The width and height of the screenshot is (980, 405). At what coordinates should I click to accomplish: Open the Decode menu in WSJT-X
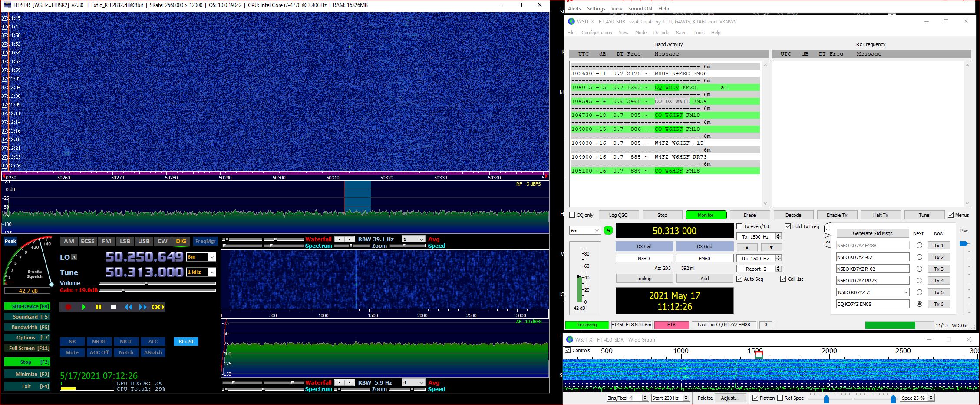(661, 33)
